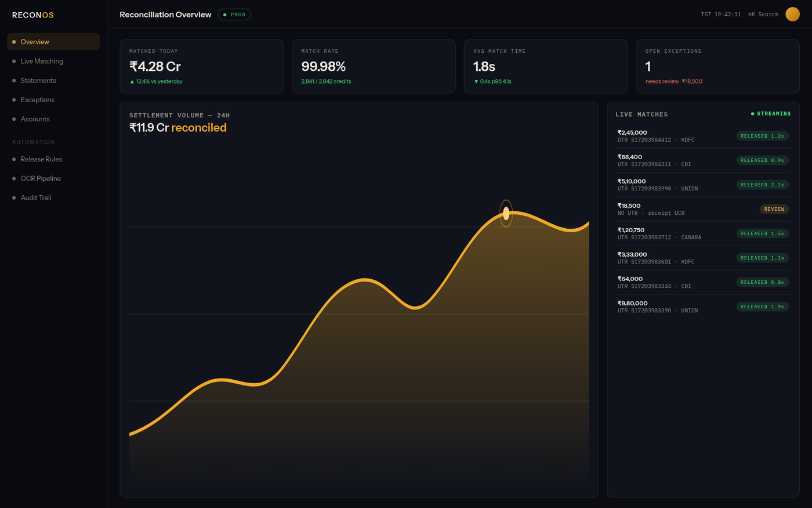The height and width of the screenshot is (508, 812).
Task: Click the Settlement Volume — 24H label
Action: coord(180,116)
